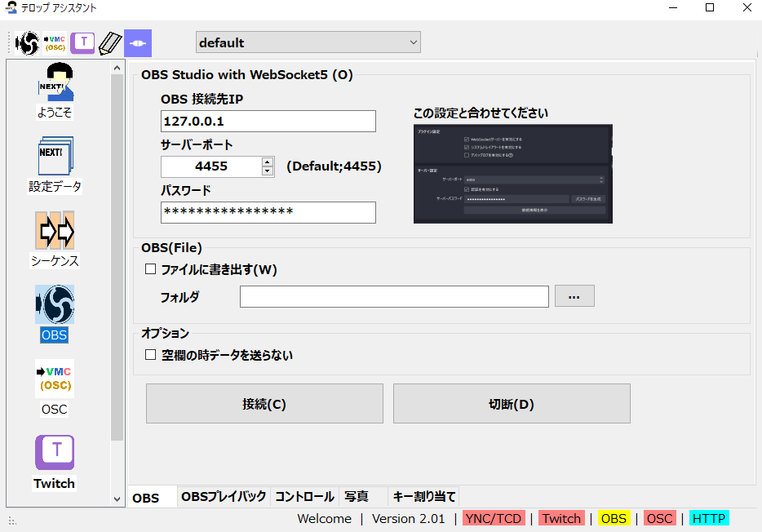Enable the ファイルに書き出す checkbox

tap(150, 269)
